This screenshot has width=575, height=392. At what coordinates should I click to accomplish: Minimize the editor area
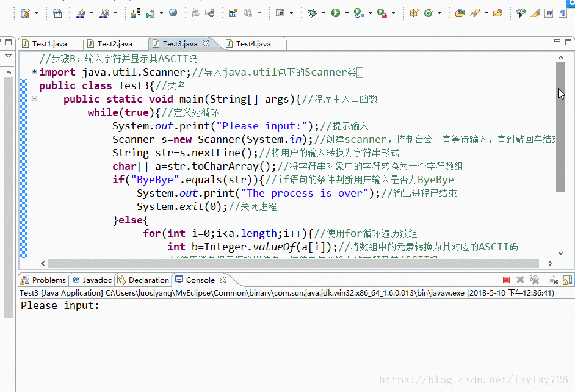557,41
